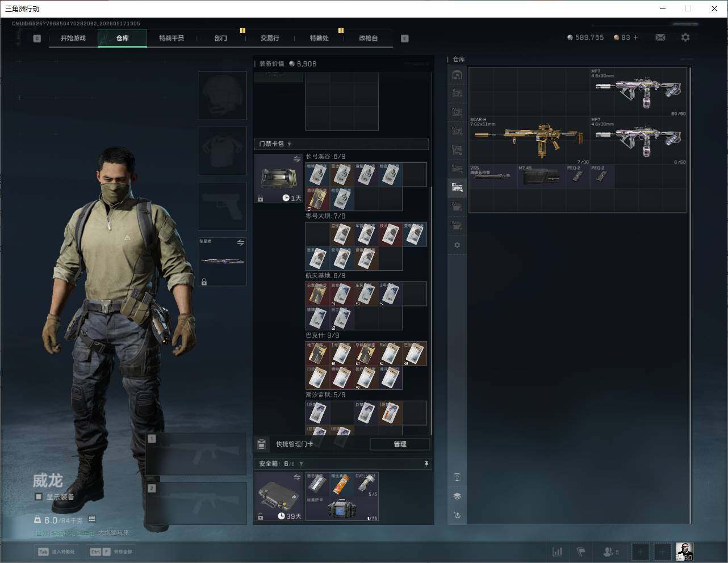This screenshot has width=728, height=563.
Task: Select the item marked 5/5 in safe box
Action: [367, 485]
